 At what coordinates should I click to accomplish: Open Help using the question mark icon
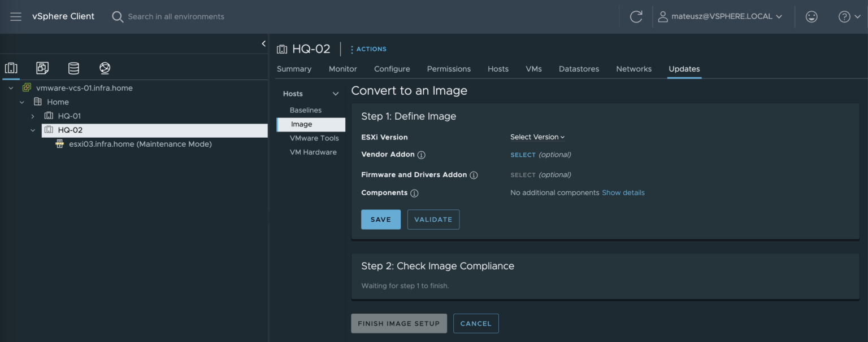(844, 16)
